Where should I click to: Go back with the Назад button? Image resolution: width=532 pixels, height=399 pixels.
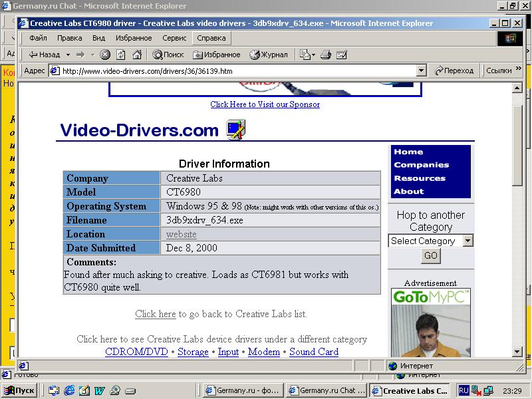coord(45,55)
